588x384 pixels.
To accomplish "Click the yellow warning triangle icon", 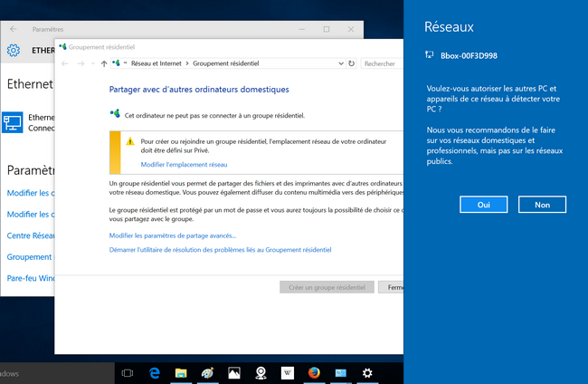I will [x=130, y=141].
